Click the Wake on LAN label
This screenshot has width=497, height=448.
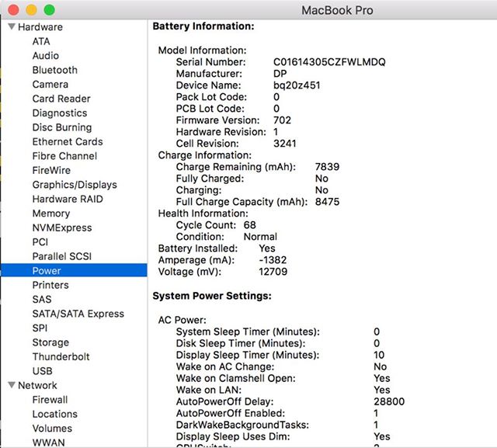point(209,390)
